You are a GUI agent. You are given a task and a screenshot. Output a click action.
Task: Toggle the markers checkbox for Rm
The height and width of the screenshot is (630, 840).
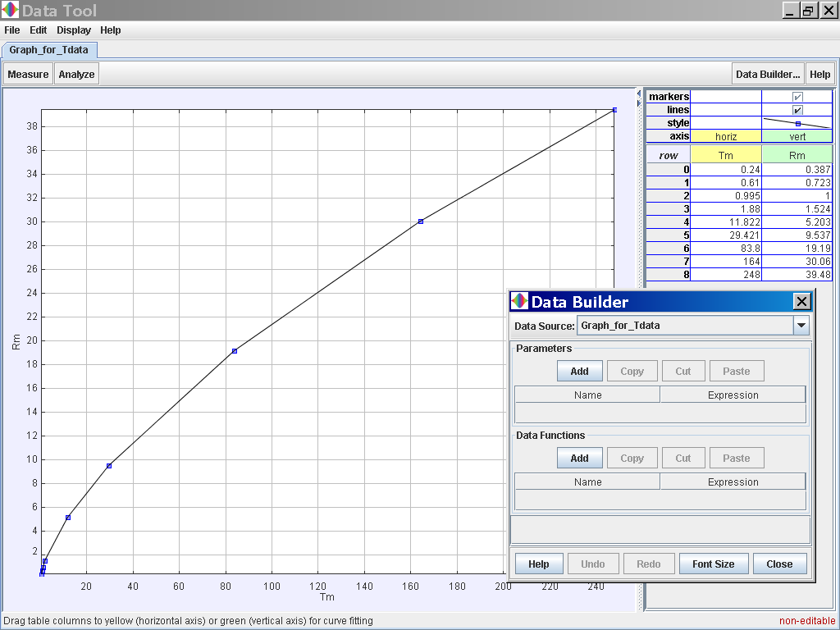tap(797, 97)
